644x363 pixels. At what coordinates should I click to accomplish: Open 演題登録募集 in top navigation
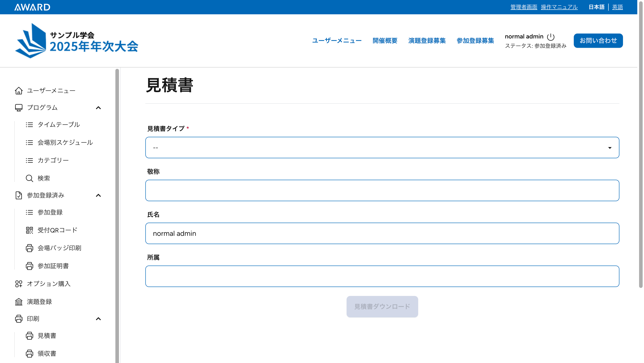pos(427,40)
